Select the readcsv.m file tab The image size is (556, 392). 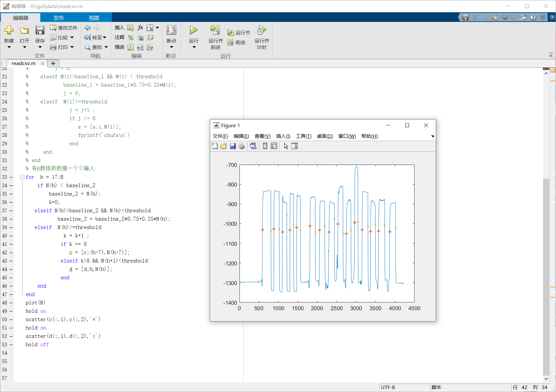[x=24, y=63]
